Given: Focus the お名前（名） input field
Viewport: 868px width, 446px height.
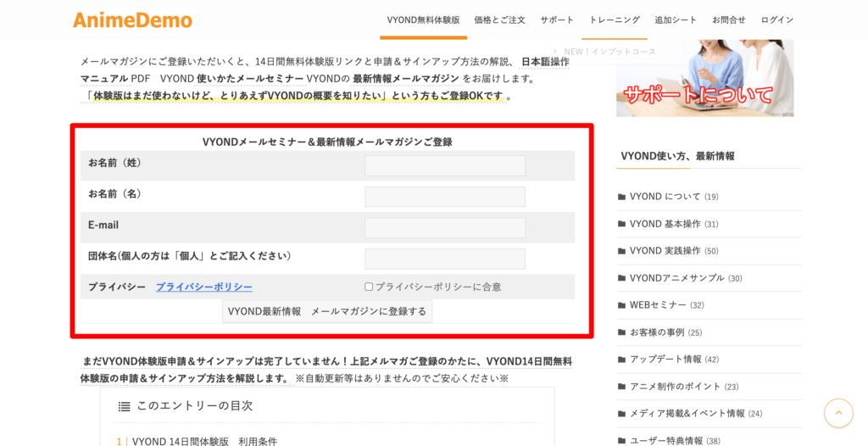Looking at the screenshot, I should pos(445,197).
